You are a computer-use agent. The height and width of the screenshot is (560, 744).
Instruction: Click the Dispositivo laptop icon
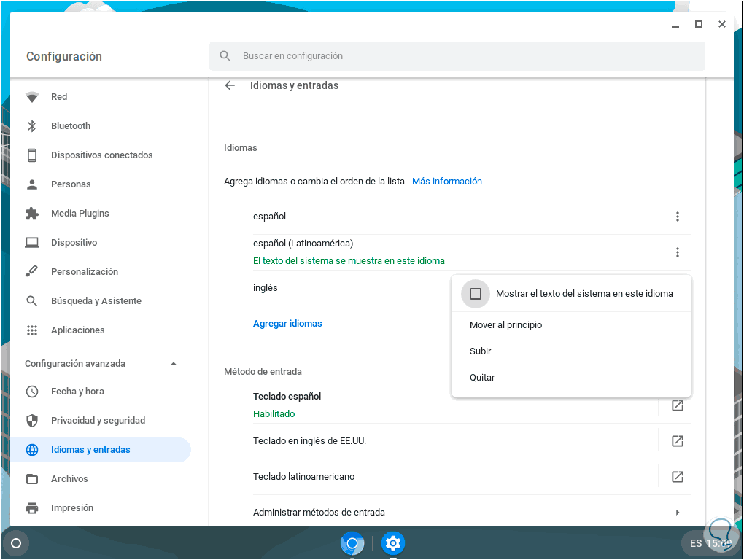tap(32, 243)
